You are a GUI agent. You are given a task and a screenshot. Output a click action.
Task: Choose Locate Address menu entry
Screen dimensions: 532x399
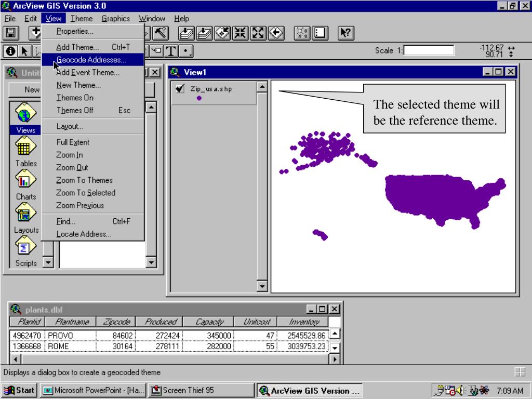point(92,234)
